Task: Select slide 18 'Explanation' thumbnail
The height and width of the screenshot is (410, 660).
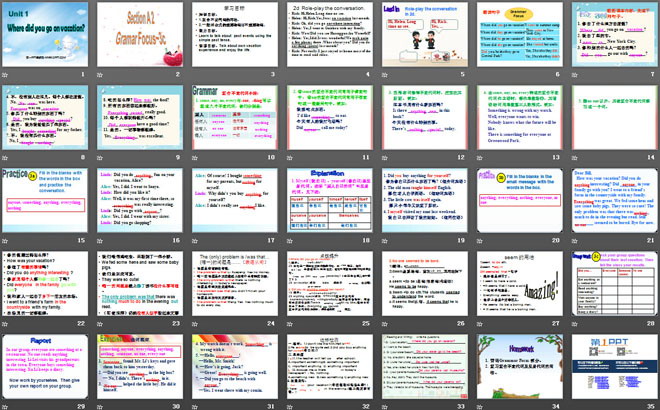Action: tap(330, 200)
